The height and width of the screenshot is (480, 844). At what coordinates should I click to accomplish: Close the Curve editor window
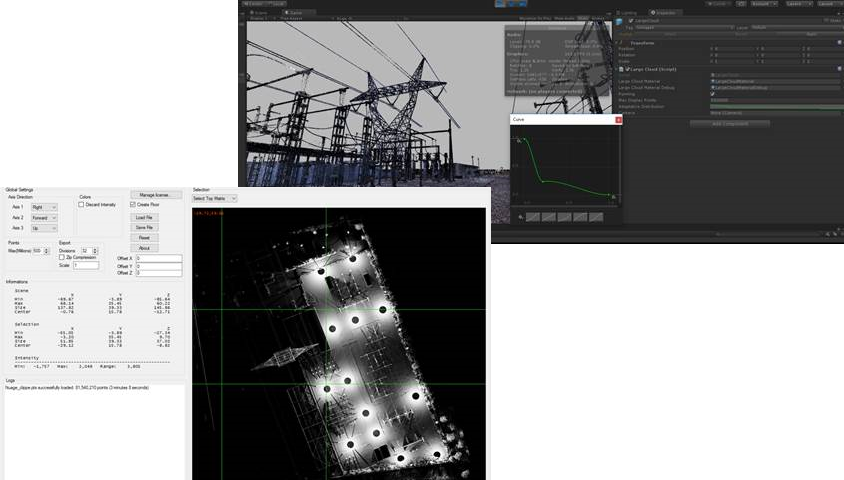[x=618, y=119]
